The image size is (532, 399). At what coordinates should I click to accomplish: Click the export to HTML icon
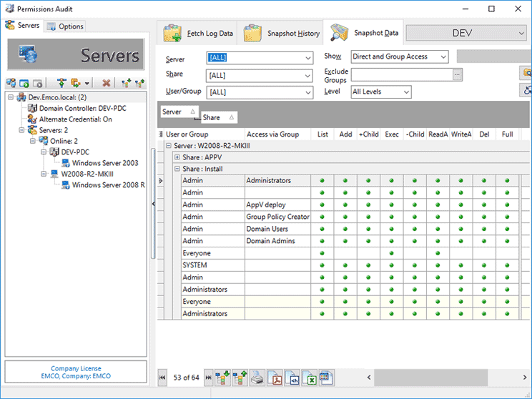pyautogui.click(x=292, y=377)
